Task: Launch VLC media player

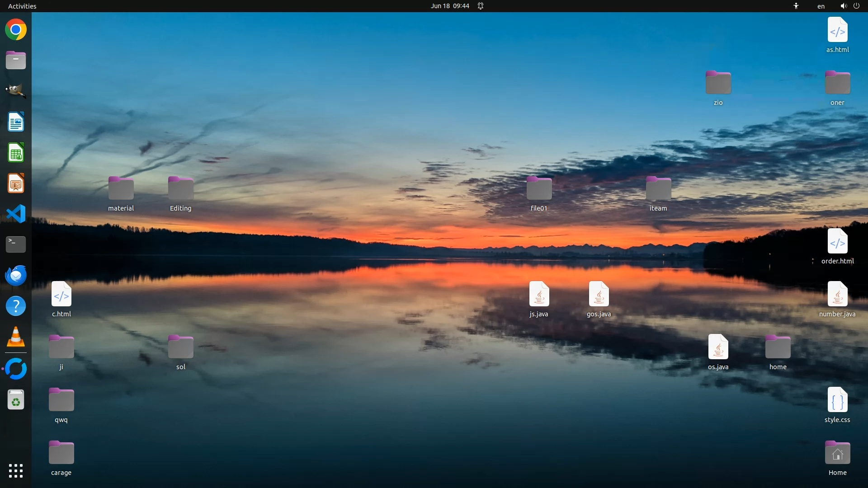Action: click(16, 337)
